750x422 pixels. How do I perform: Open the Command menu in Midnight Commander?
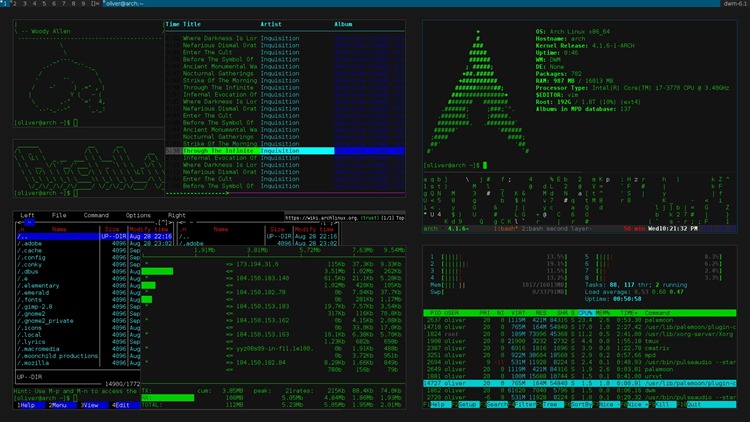point(96,215)
